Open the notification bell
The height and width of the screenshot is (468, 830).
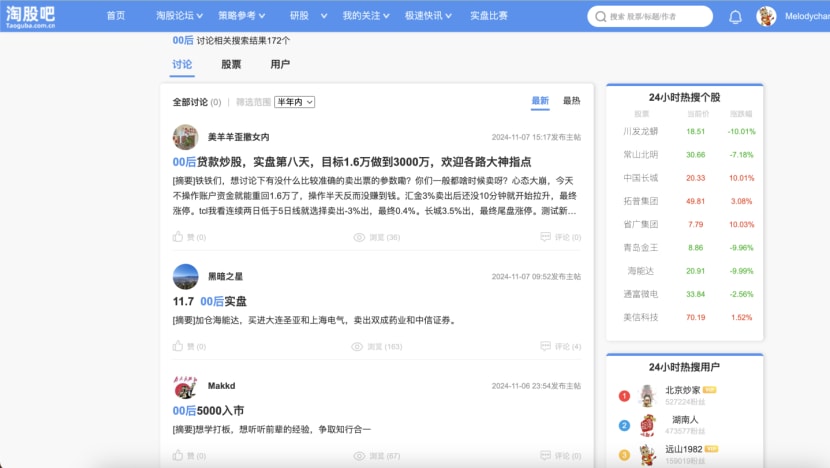[735, 17]
